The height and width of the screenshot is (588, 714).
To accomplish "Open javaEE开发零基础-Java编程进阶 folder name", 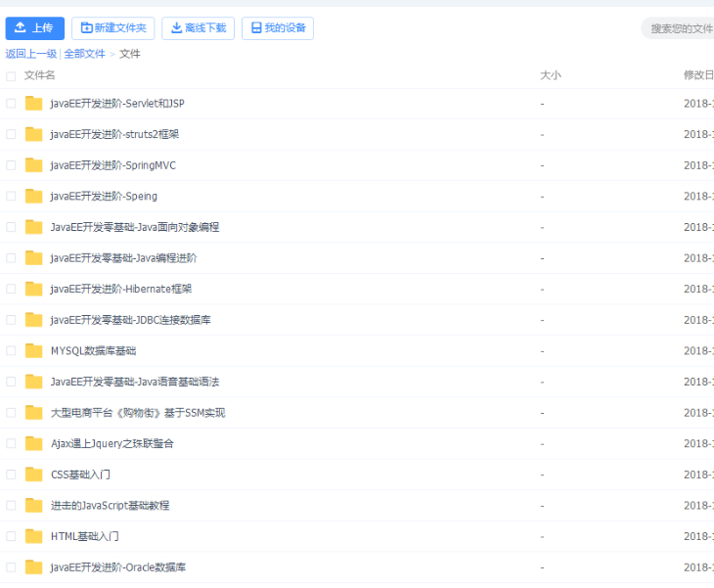I will tap(123, 258).
